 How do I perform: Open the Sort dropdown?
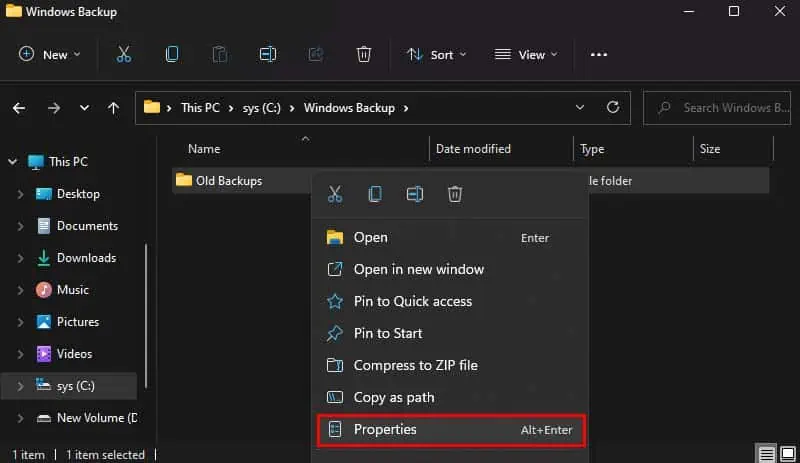tap(437, 54)
